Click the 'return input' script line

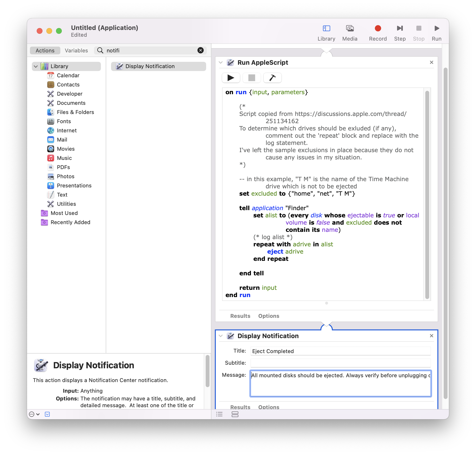coord(258,288)
